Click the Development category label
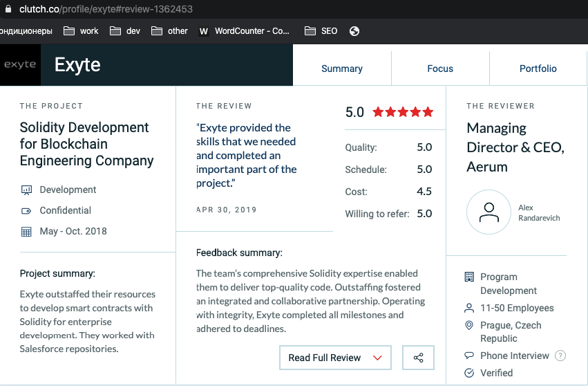This screenshot has height=386, width=588. [68, 190]
